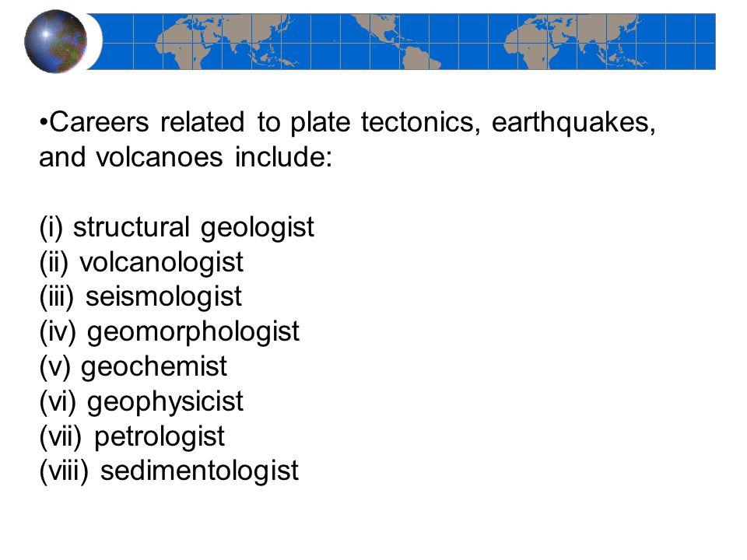
Task: Select 'sedimentologist' at the list bottom
Action: [169, 471]
